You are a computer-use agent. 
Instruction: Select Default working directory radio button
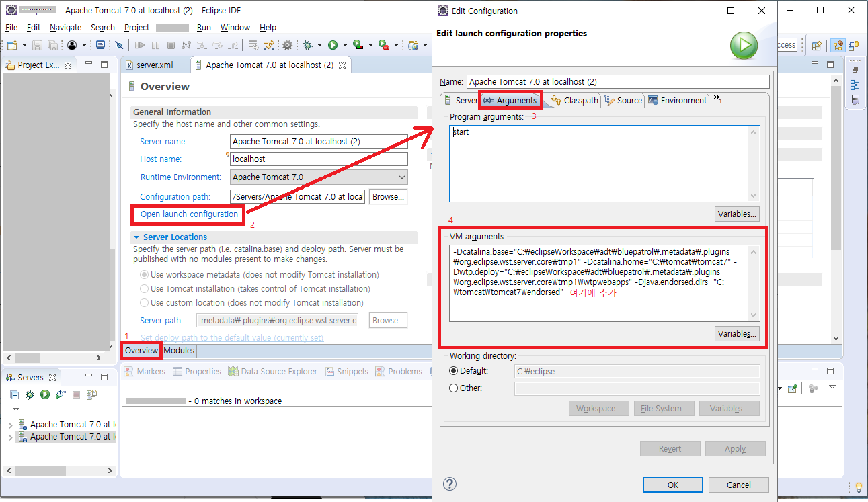(x=453, y=371)
